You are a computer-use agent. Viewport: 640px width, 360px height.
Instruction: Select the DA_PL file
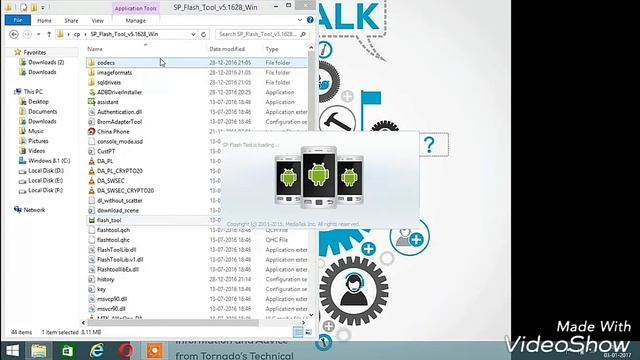pos(105,161)
